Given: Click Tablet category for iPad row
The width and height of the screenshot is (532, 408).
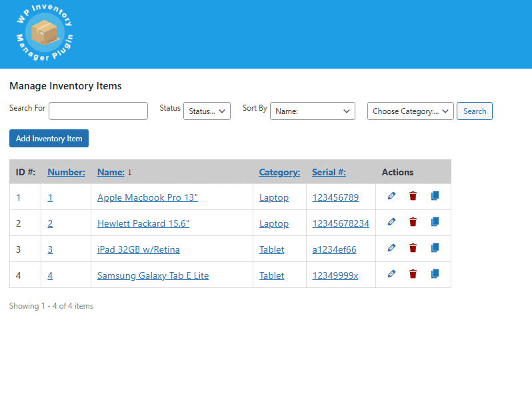Looking at the screenshot, I should pyautogui.click(x=272, y=249).
